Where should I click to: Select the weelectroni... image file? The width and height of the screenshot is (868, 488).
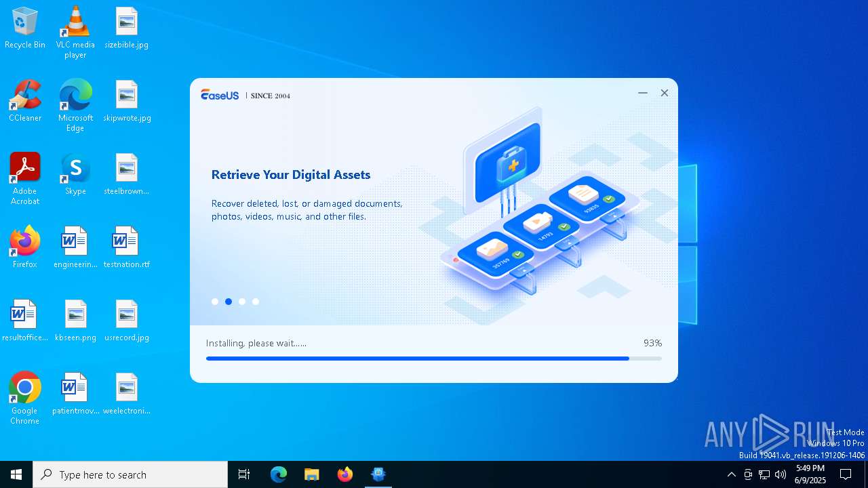tap(127, 394)
